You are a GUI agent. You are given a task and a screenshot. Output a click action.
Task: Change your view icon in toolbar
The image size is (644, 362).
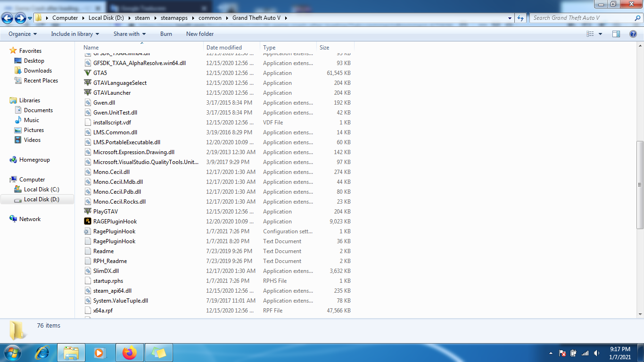(590, 34)
